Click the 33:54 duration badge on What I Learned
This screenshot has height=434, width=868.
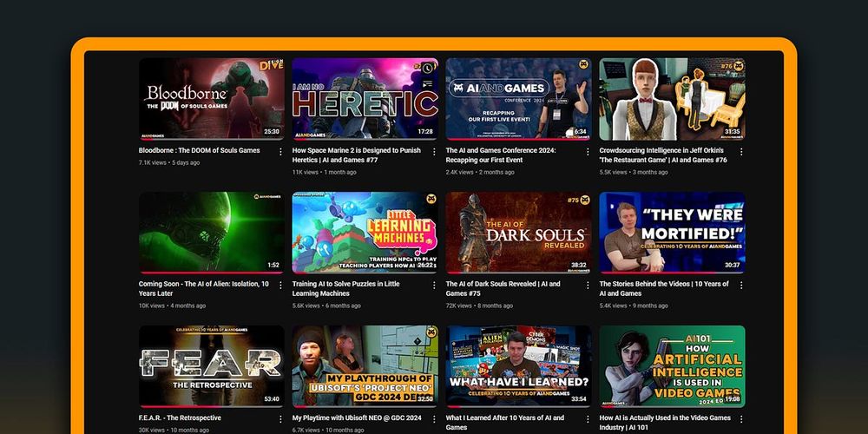pos(578,399)
